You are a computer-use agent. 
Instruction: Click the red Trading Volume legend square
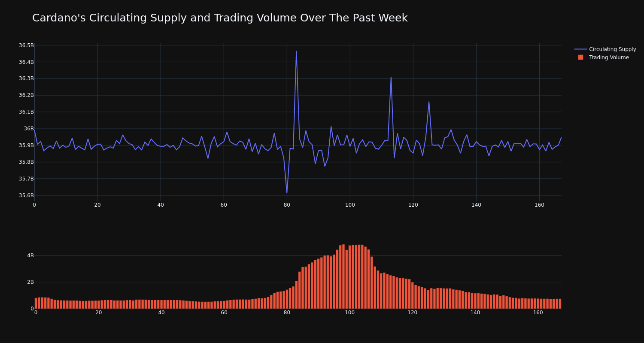[580, 57]
